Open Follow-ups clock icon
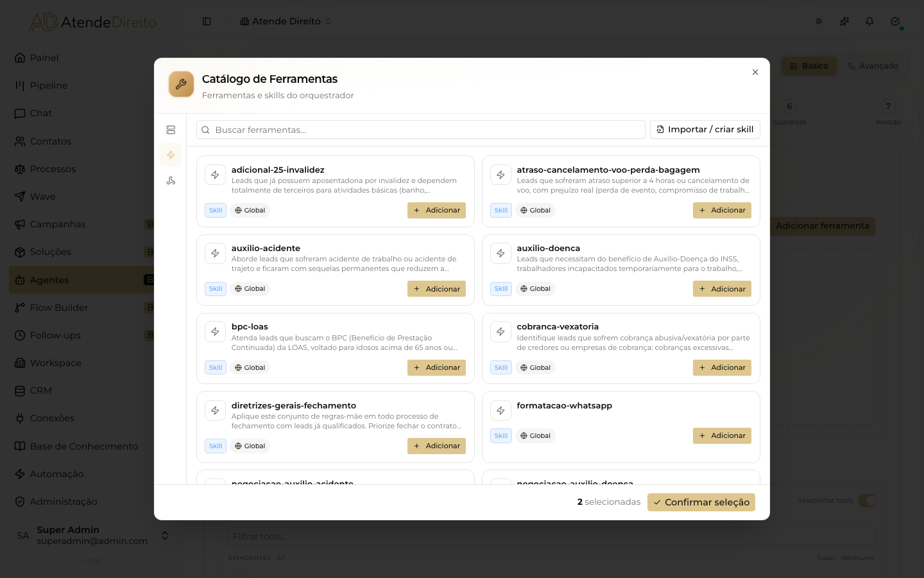Viewport: 924px width, 578px height. tap(20, 335)
